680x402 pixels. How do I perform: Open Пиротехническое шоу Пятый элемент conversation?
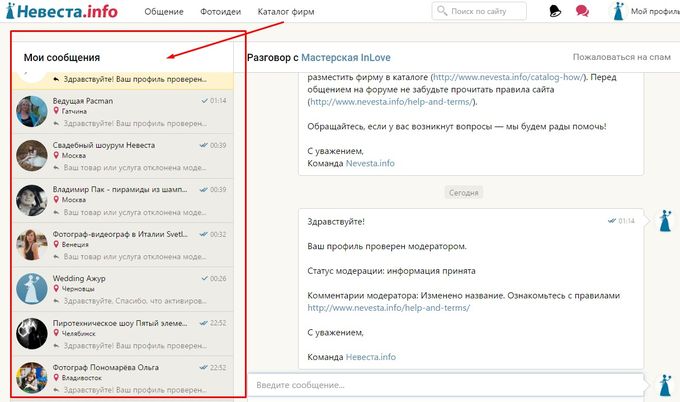(x=123, y=334)
